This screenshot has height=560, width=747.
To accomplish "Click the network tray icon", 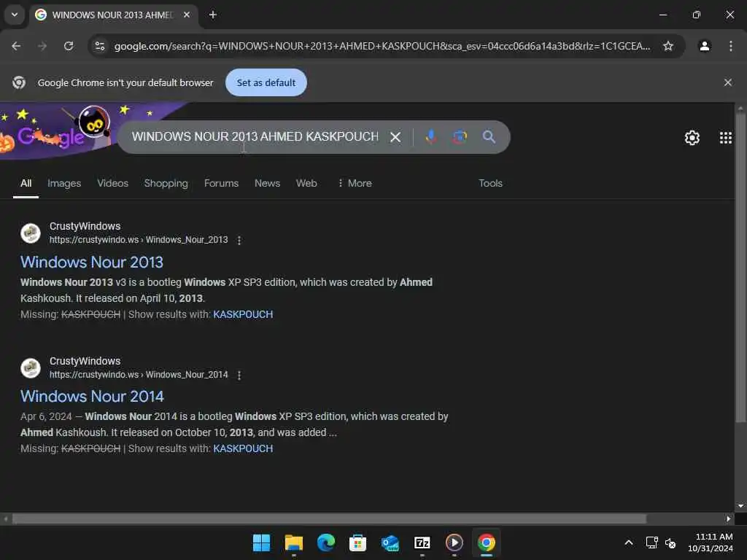I will 651,542.
